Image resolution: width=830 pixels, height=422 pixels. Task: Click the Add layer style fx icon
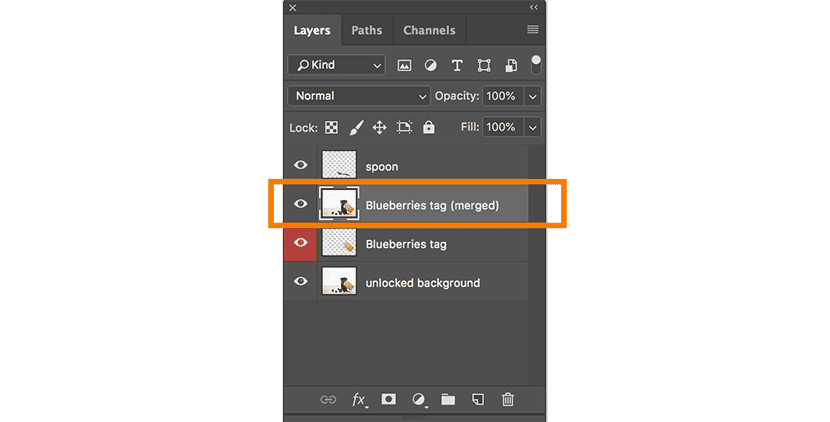coord(359,399)
